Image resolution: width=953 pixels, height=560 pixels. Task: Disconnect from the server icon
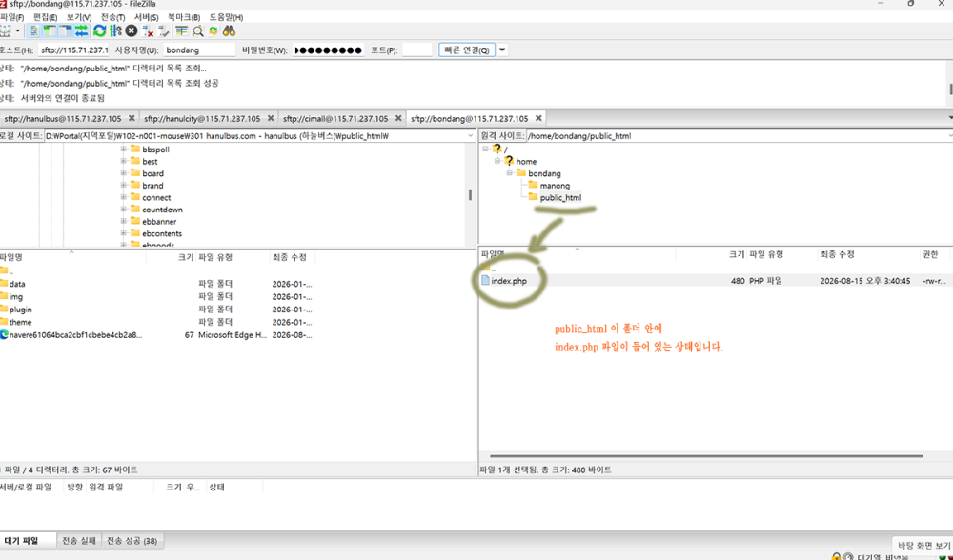(x=148, y=30)
